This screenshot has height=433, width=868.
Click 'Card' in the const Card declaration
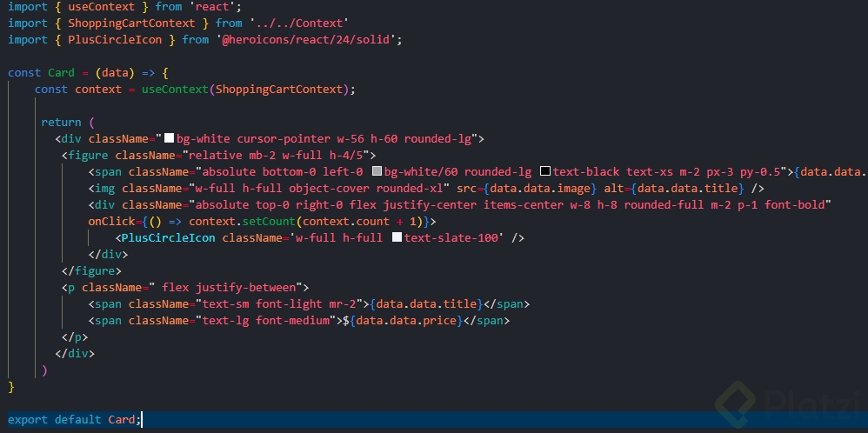tap(61, 73)
